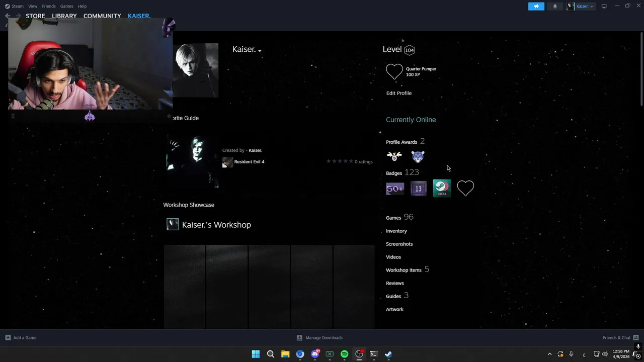
Task: Click Edit Profile
Action: point(399,93)
